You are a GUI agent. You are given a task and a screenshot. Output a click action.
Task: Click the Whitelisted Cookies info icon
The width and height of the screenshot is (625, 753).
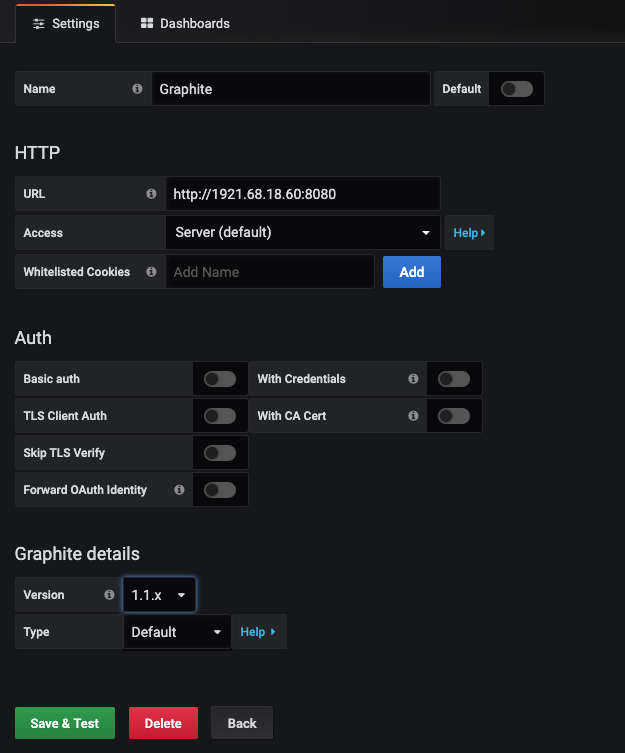[x=151, y=272]
